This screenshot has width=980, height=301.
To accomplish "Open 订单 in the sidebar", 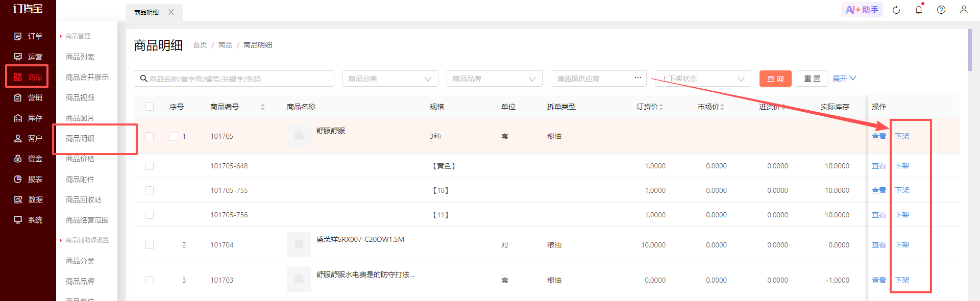I will (28, 36).
